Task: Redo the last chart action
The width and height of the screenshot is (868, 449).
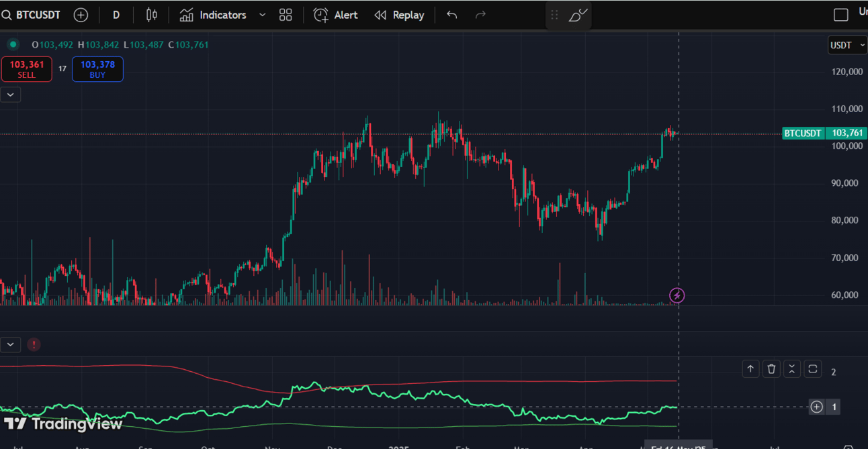Action: 480,15
